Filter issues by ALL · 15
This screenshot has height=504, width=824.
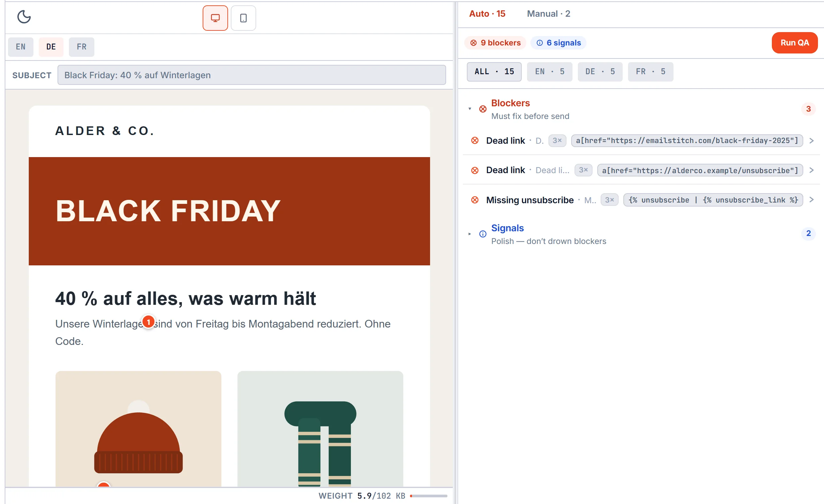494,72
